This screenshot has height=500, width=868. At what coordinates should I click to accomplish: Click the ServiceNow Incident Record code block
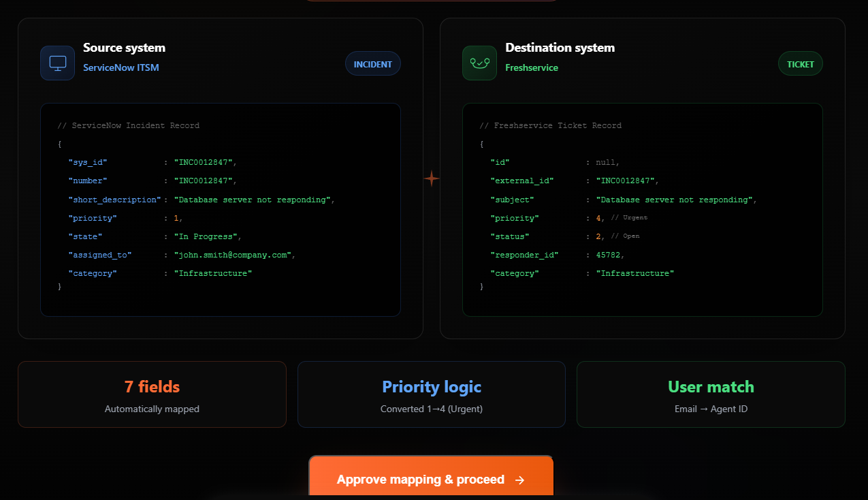(x=220, y=209)
